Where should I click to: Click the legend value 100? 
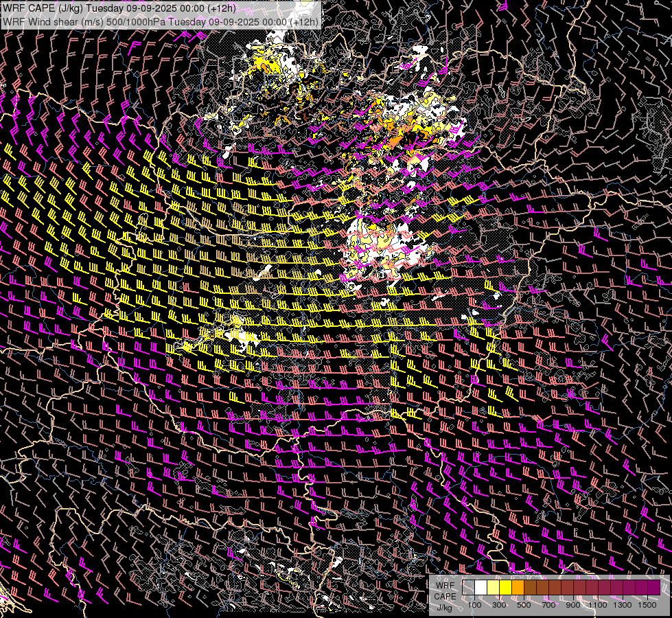(x=474, y=605)
